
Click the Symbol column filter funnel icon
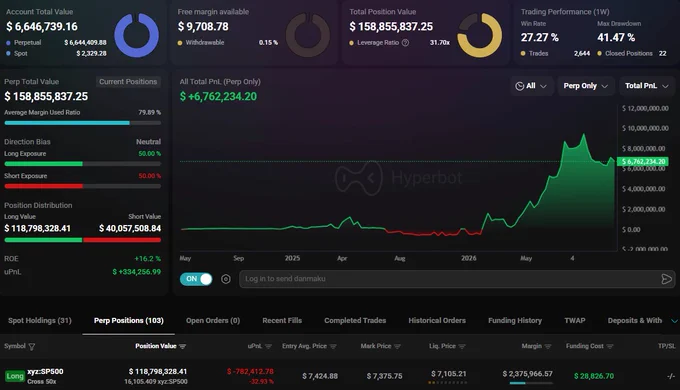pyautogui.click(x=32, y=346)
